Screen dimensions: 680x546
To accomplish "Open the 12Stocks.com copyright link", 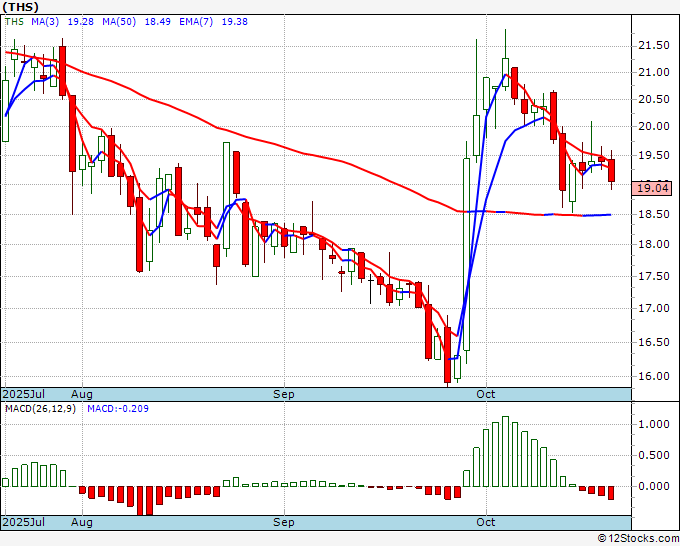I will (638, 539).
